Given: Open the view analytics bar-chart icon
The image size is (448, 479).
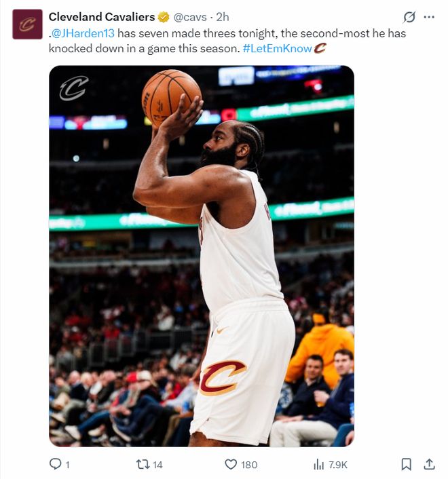Looking at the screenshot, I should (x=319, y=464).
